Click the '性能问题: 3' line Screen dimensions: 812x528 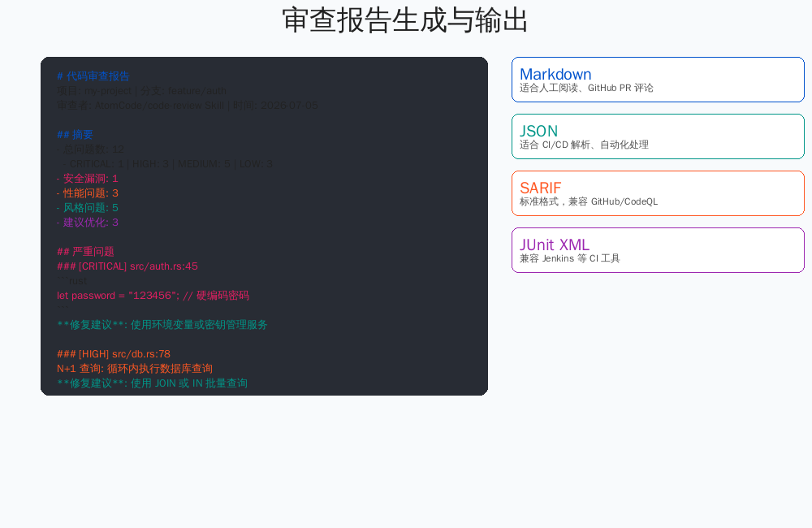point(88,193)
